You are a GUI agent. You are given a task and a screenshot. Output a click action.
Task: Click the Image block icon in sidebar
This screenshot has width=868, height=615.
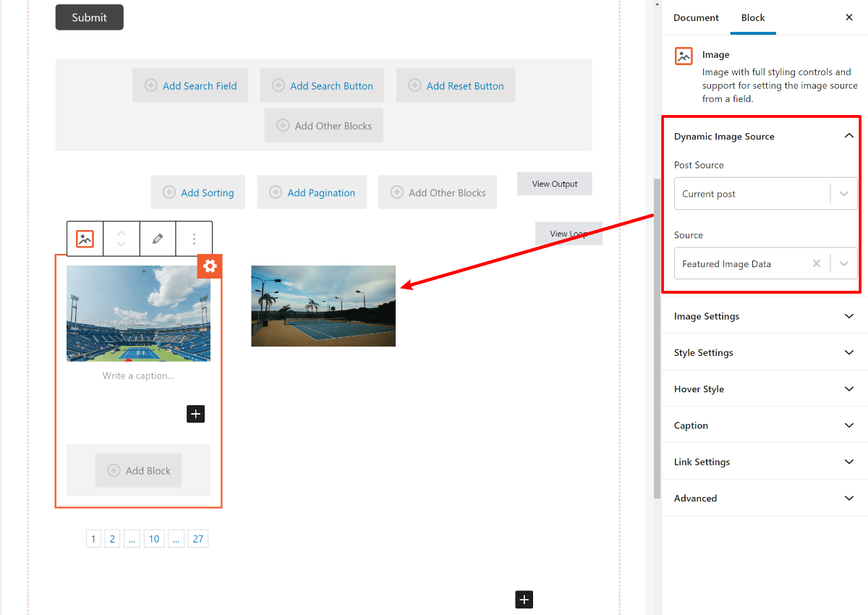click(x=684, y=56)
